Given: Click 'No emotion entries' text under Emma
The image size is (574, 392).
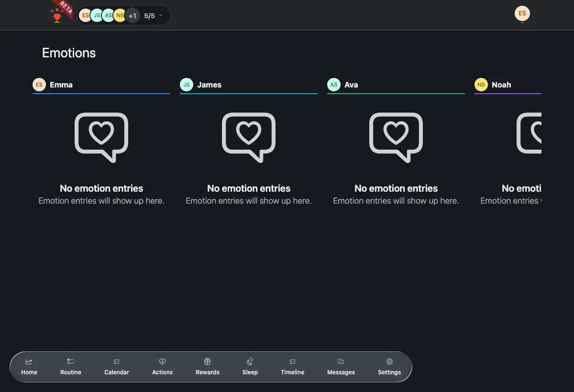Looking at the screenshot, I should [101, 188].
